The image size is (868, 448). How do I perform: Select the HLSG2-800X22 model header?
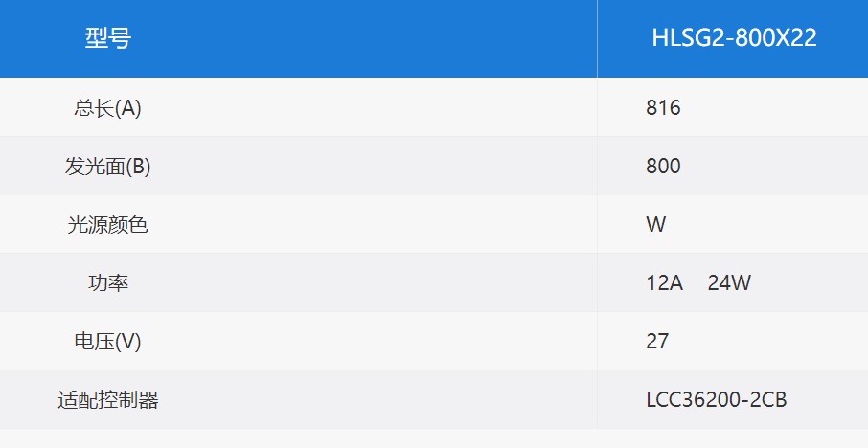[734, 38]
